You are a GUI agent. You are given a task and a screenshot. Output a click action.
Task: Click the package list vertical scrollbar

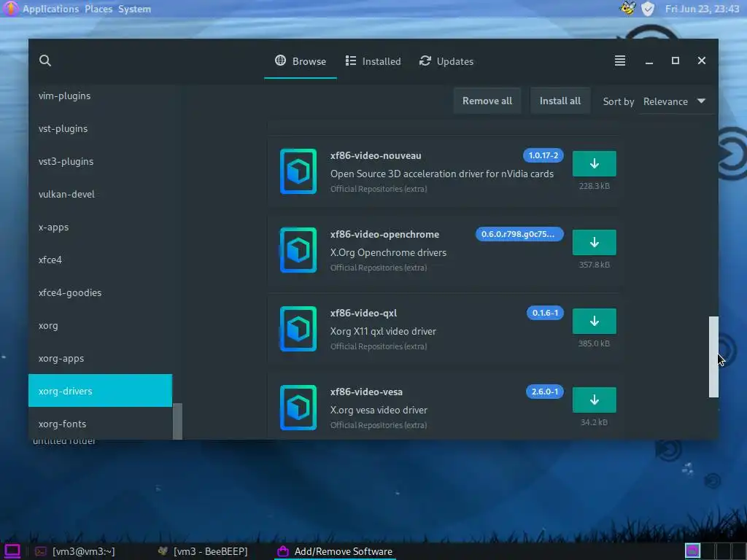click(x=713, y=357)
